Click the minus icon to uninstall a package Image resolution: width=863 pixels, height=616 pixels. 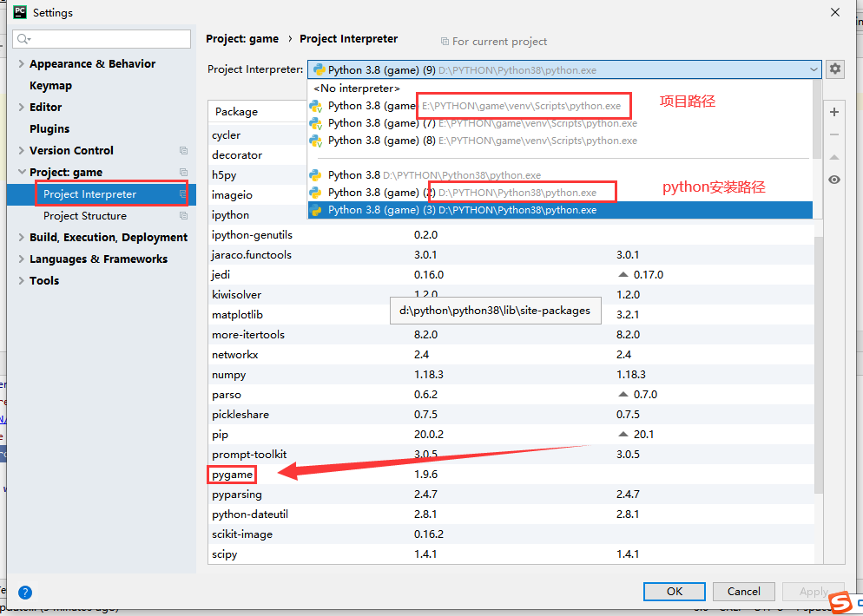(x=833, y=134)
